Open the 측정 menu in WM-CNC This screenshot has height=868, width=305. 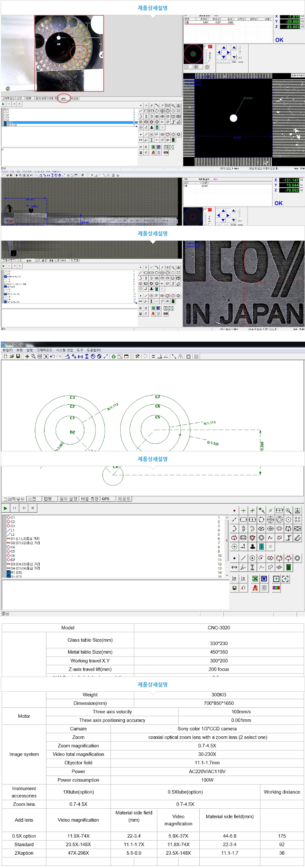(x=19, y=350)
